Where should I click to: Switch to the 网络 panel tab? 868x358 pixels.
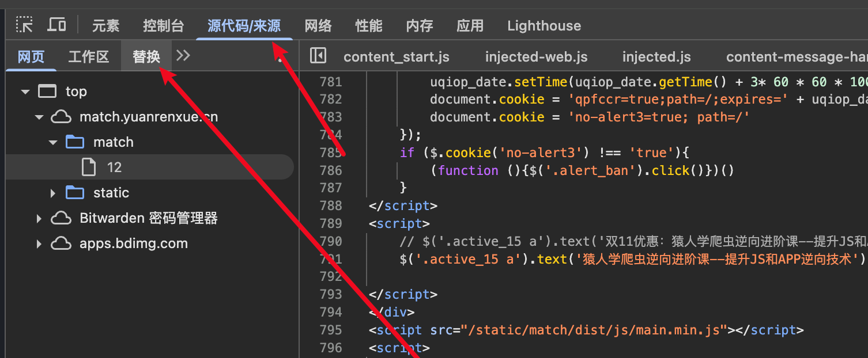(318, 26)
